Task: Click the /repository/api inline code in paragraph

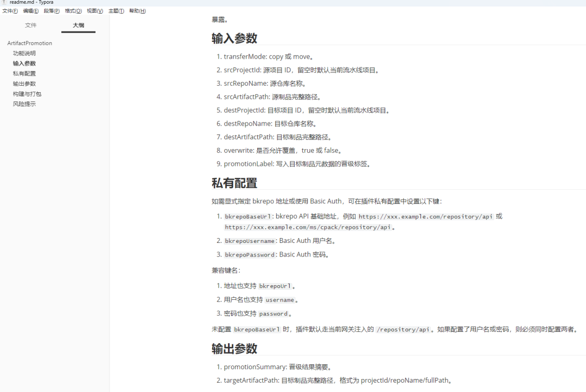Action: (x=403, y=329)
